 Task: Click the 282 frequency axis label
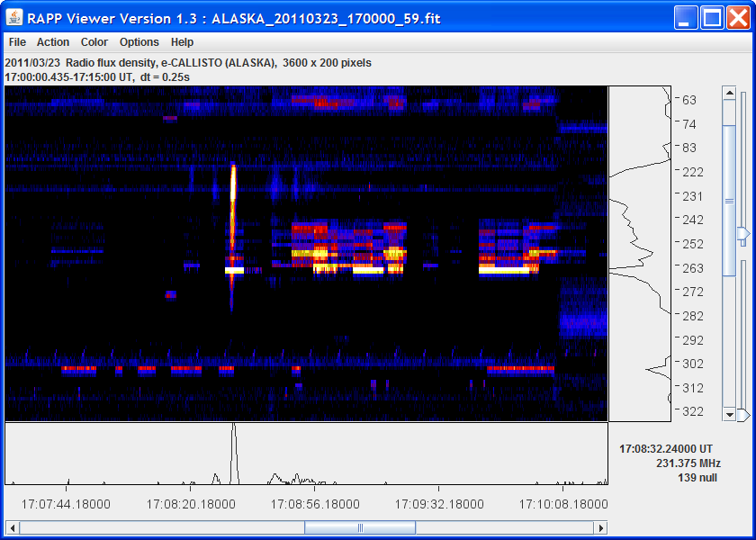click(692, 316)
